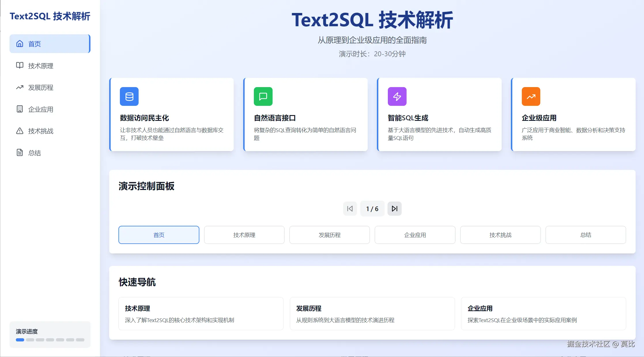644x357 pixels.
Task: Click the orange trending chart icon
Action: tap(531, 96)
